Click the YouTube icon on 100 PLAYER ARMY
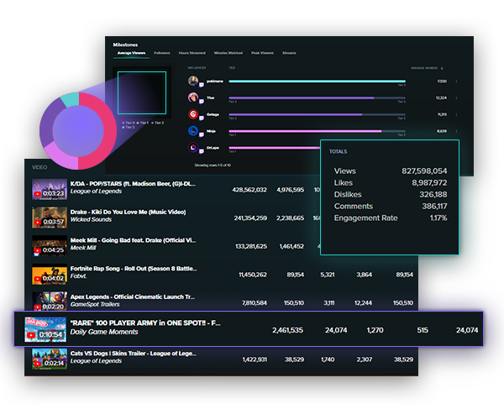This screenshot has height=420, width=504. (x=31, y=335)
